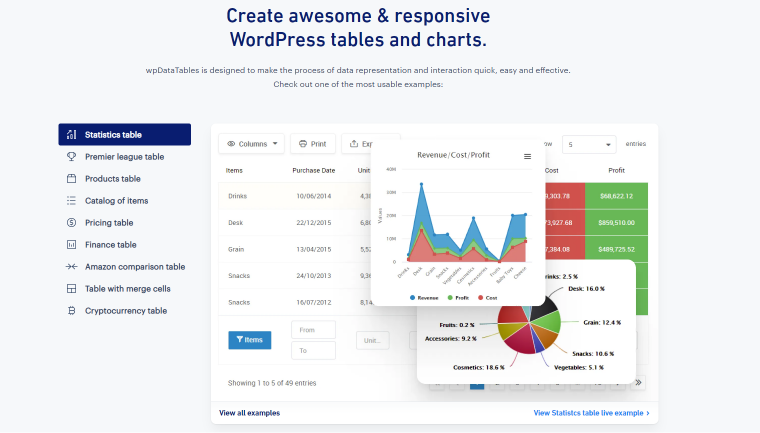Click the chart icon beside Finance table

[x=71, y=245]
